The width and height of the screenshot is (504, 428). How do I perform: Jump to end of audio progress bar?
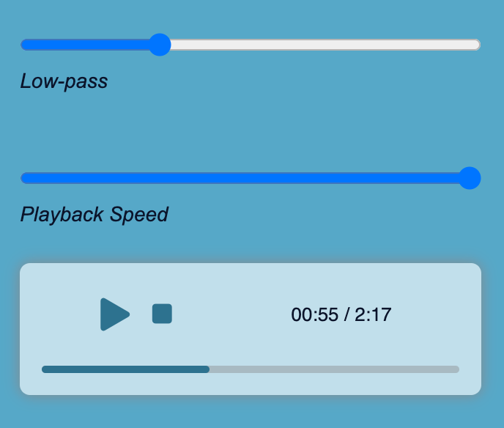tap(457, 369)
